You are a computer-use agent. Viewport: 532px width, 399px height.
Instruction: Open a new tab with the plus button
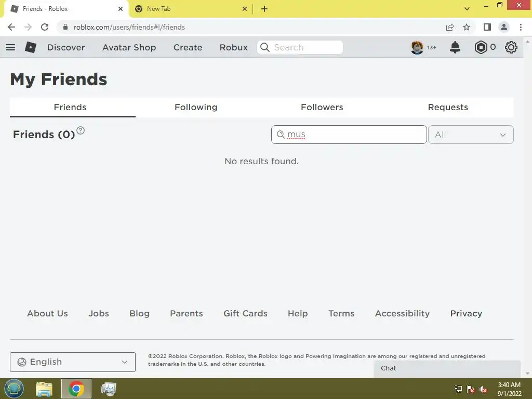(264, 9)
